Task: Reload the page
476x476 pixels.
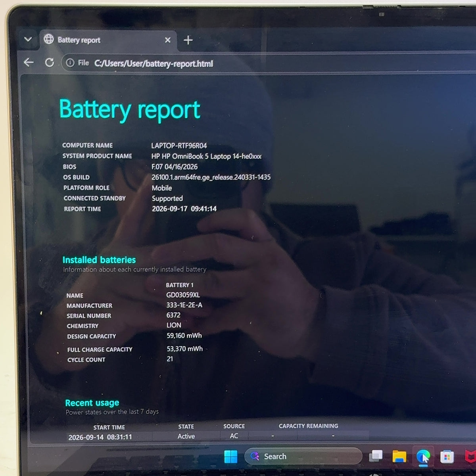Action: pyautogui.click(x=50, y=63)
